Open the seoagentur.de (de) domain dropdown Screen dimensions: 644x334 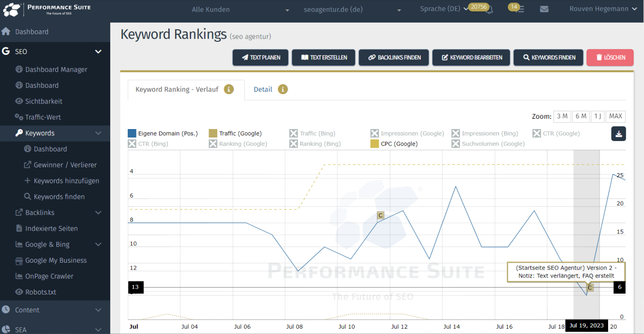coord(353,9)
